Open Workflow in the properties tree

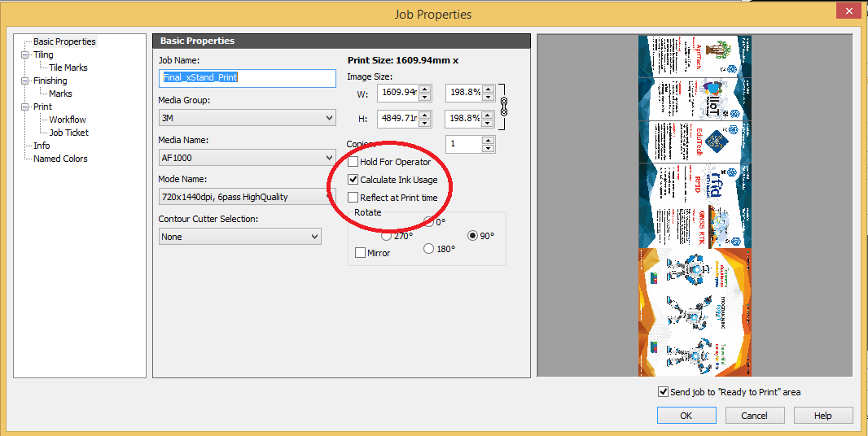(x=67, y=120)
